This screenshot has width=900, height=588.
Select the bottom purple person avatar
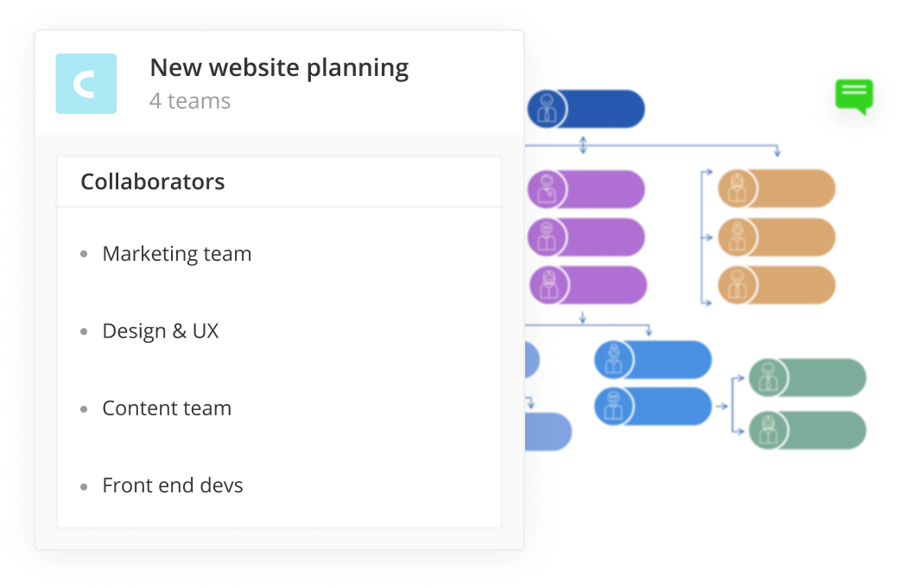tap(548, 285)
